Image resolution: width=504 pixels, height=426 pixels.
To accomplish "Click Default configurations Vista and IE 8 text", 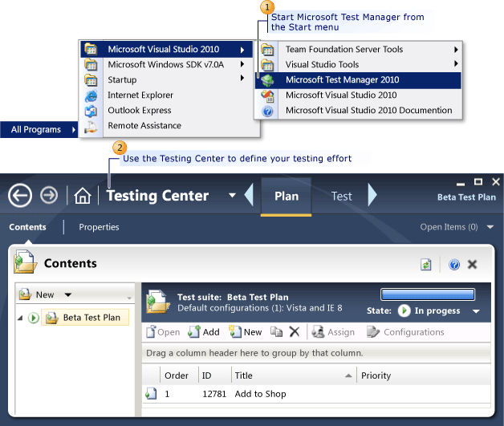I will (260, 308).
